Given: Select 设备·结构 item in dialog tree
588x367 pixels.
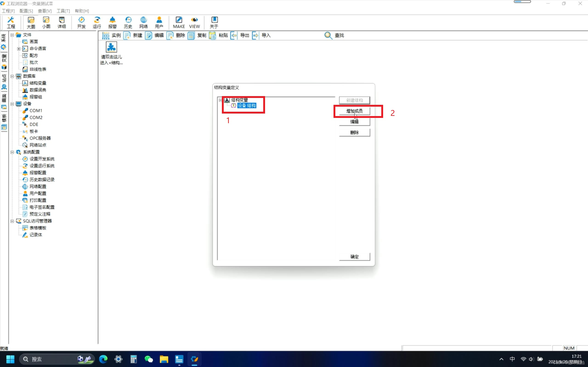Looking at the screenshot, I should click(x=246, y=106).
